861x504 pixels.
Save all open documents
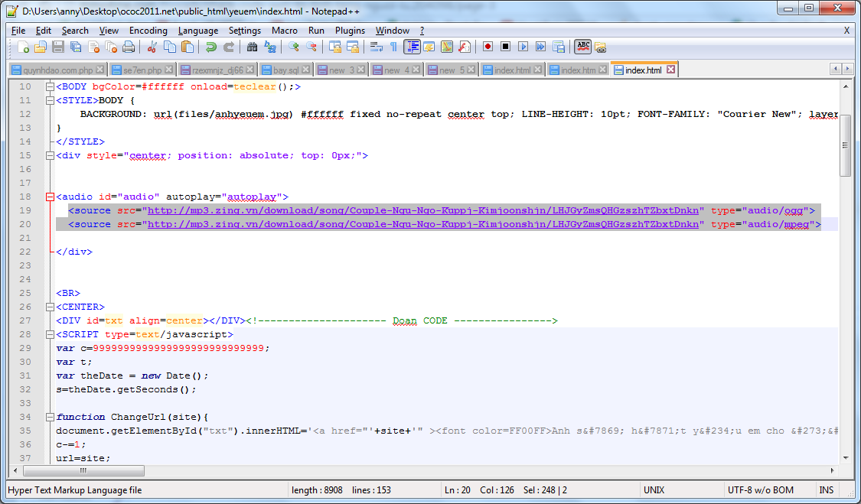click(x=75, y=47)
